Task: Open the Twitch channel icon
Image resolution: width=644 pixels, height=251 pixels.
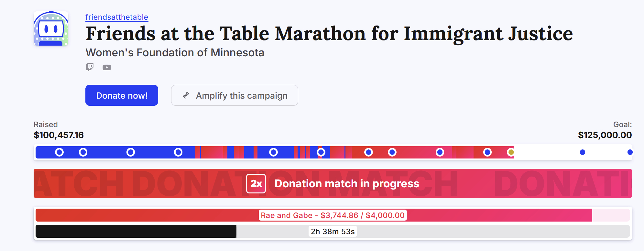Action: [90, 67]
